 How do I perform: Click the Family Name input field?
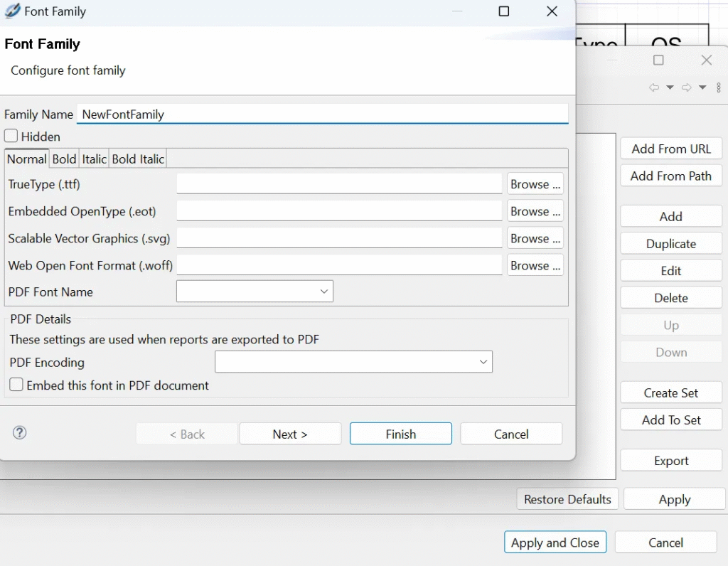click(x=322, y=114)
